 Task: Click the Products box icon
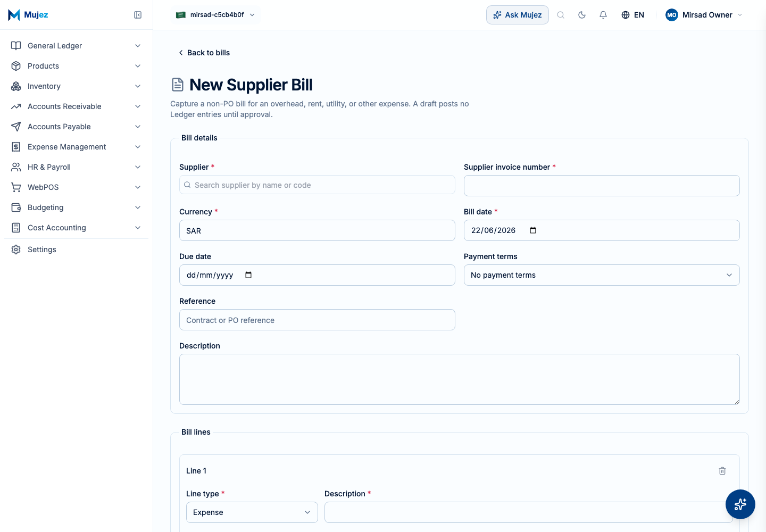(16, 66)
